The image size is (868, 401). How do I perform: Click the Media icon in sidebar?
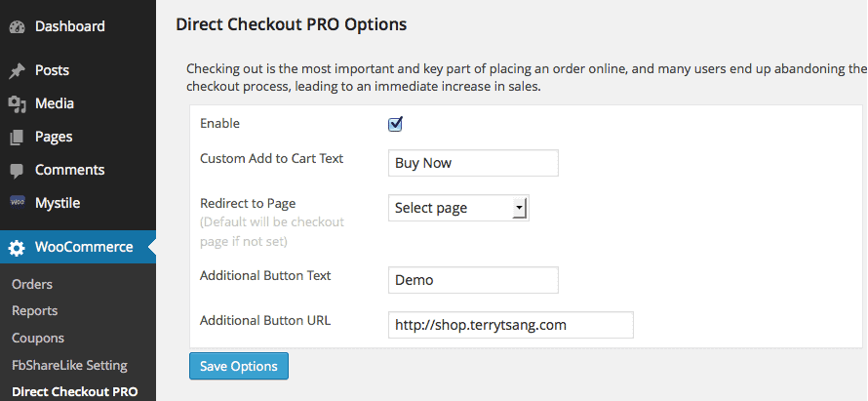click(x=18, y=104)
